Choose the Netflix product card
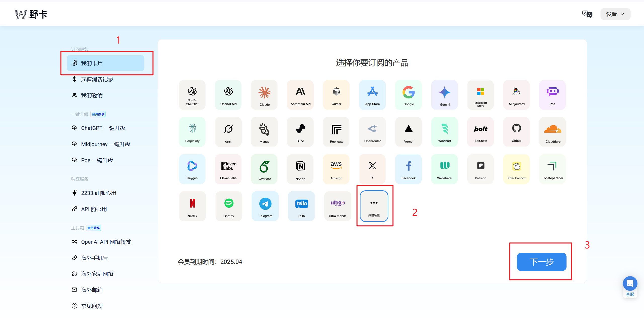Viewport: 644px width, 322px height. (192, 206)
